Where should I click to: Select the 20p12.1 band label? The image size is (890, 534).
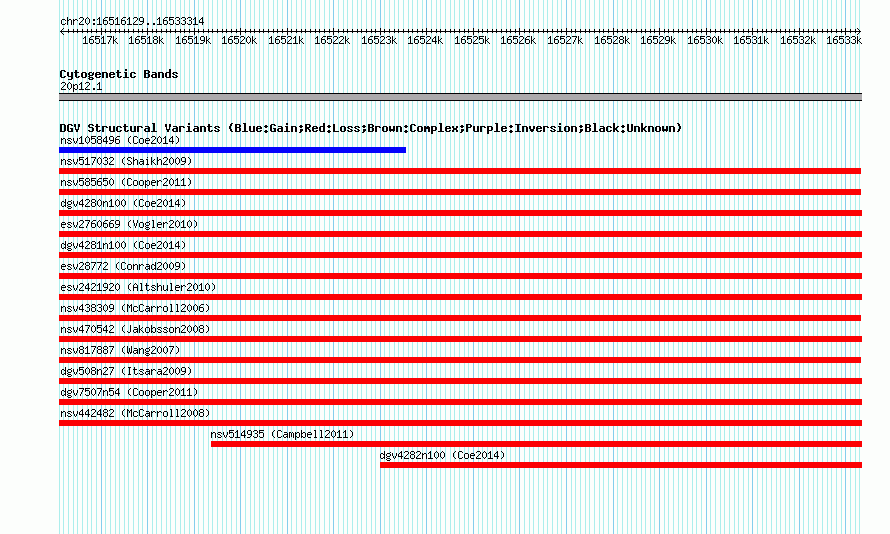(81, 86)
